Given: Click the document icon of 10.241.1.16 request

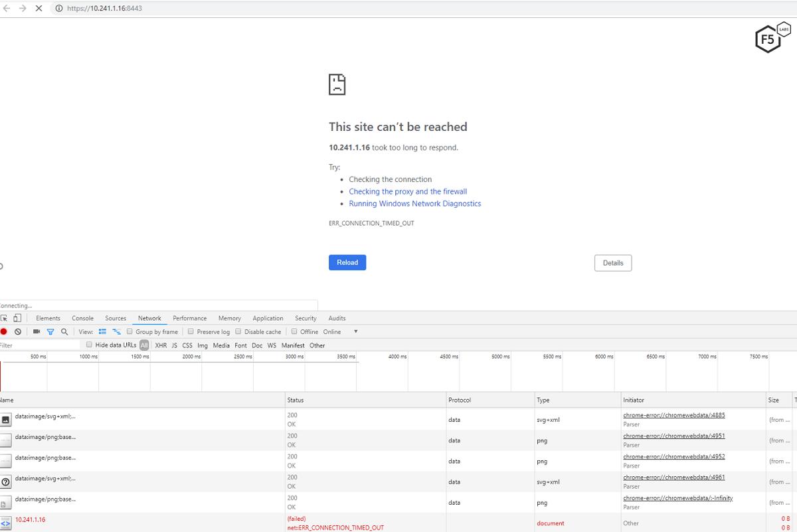Looking at the screenshot, I should click(x=5, y=523).
